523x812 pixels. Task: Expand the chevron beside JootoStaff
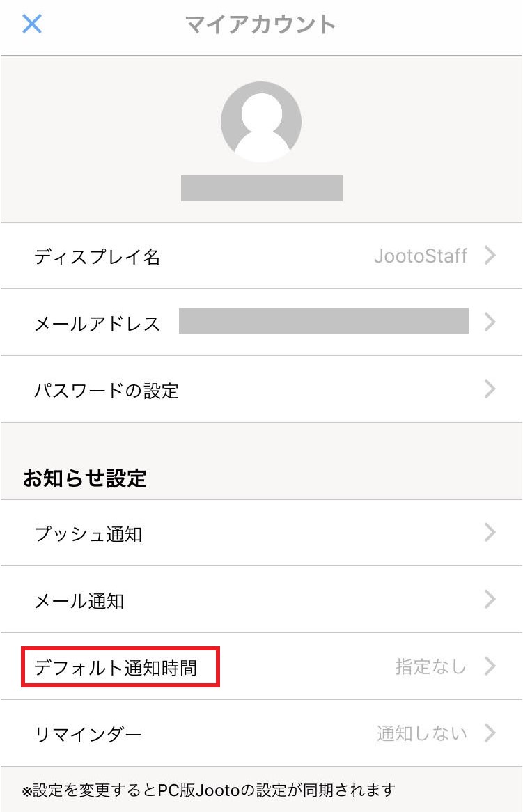pos(490,256)
